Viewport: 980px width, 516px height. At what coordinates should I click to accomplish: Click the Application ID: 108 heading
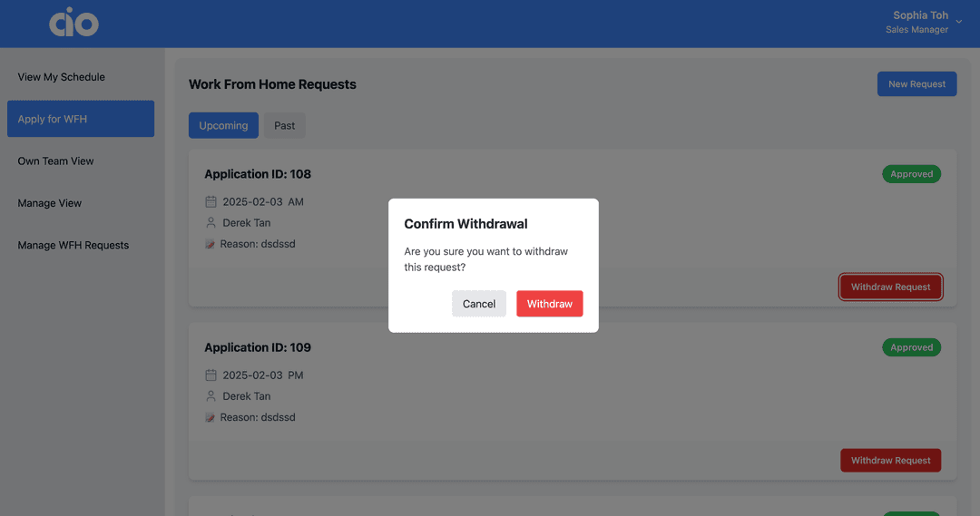coord(258,174)
